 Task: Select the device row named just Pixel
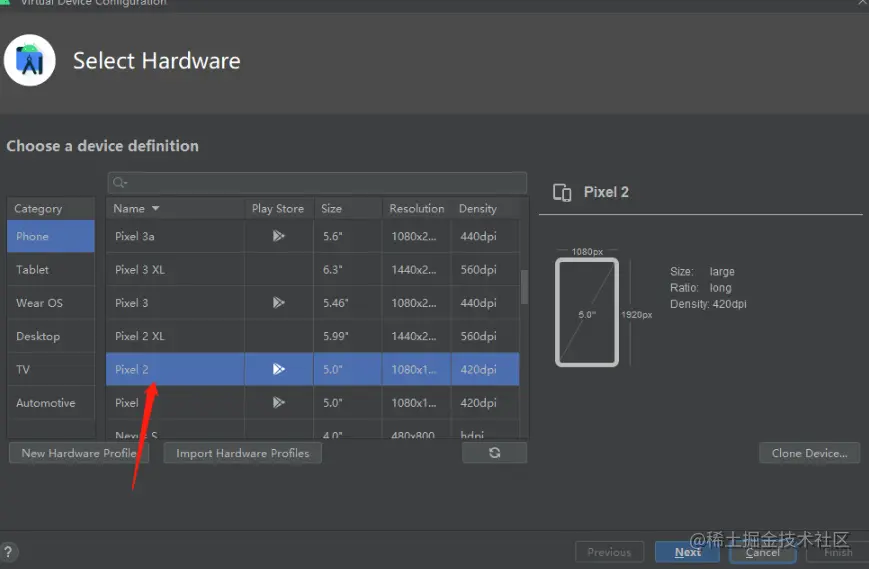(313, 402)
